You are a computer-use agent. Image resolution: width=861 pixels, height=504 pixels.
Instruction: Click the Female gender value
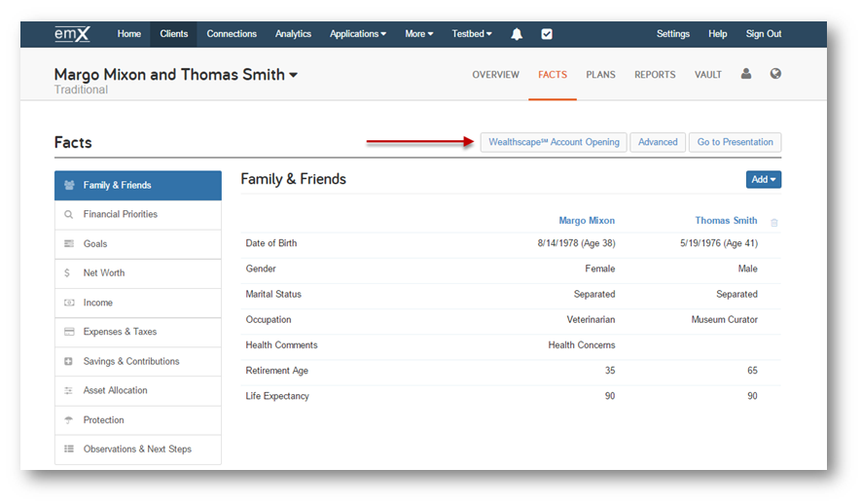[x=599, y=269]
